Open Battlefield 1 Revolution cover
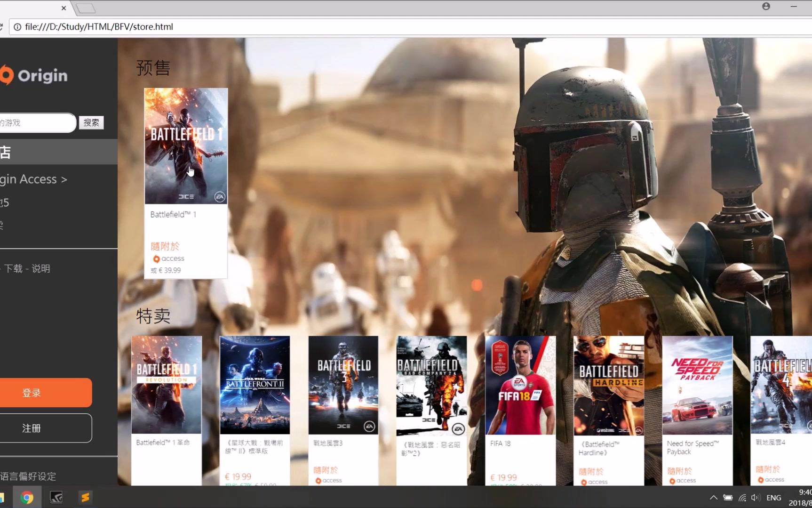The height and width of the screenshot is (508, 812). click(x=167, y=385)
